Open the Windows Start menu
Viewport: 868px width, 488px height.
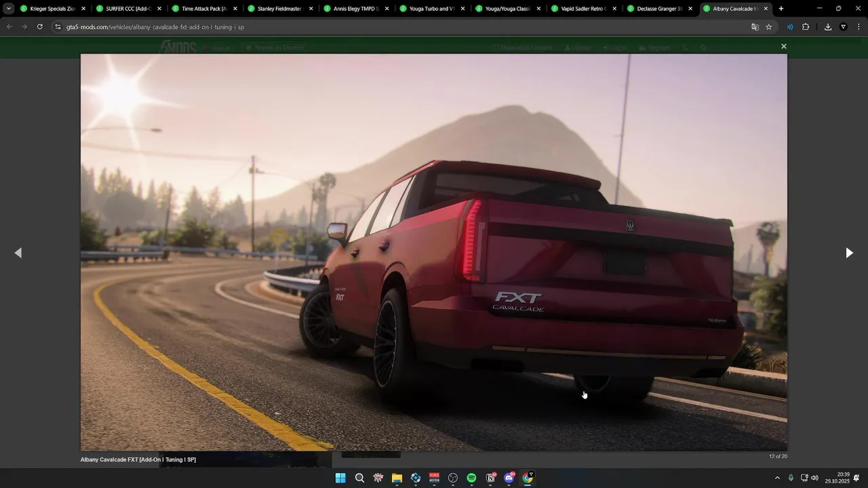340,478
